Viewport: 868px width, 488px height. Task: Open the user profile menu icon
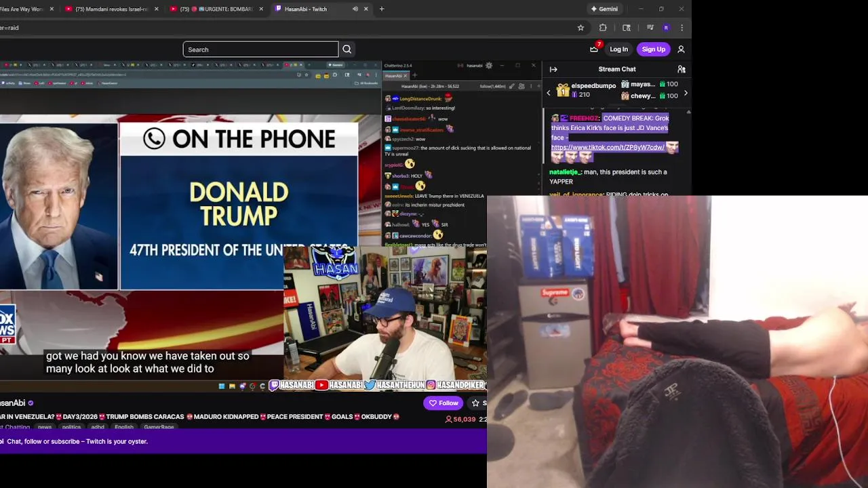[681, 49]
